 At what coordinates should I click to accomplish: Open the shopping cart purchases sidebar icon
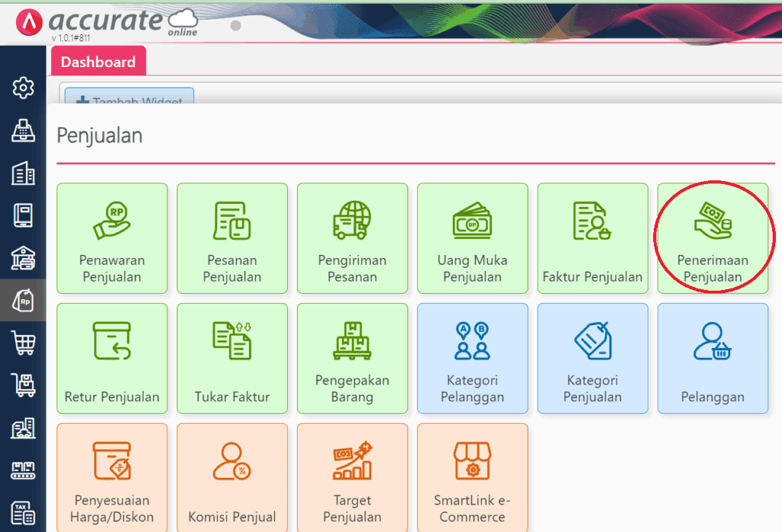23,343
